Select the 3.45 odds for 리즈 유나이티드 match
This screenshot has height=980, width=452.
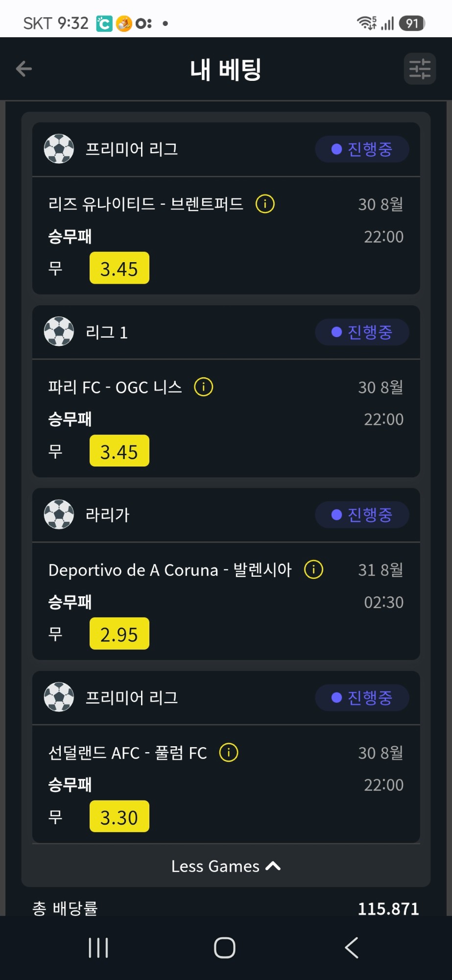[x=119, y=268]
